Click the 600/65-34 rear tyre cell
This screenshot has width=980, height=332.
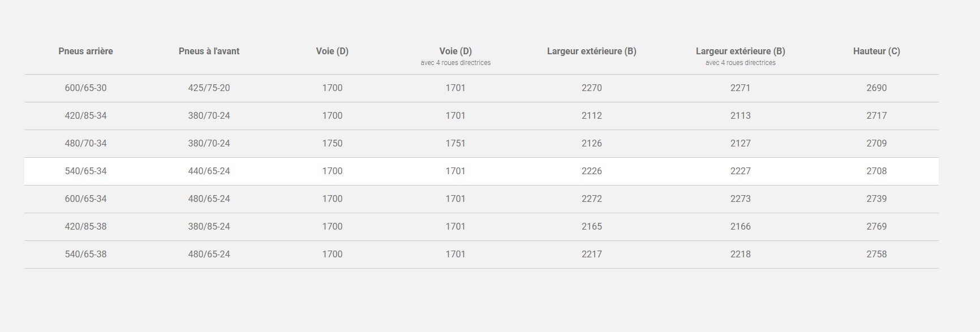coord(85,199)
